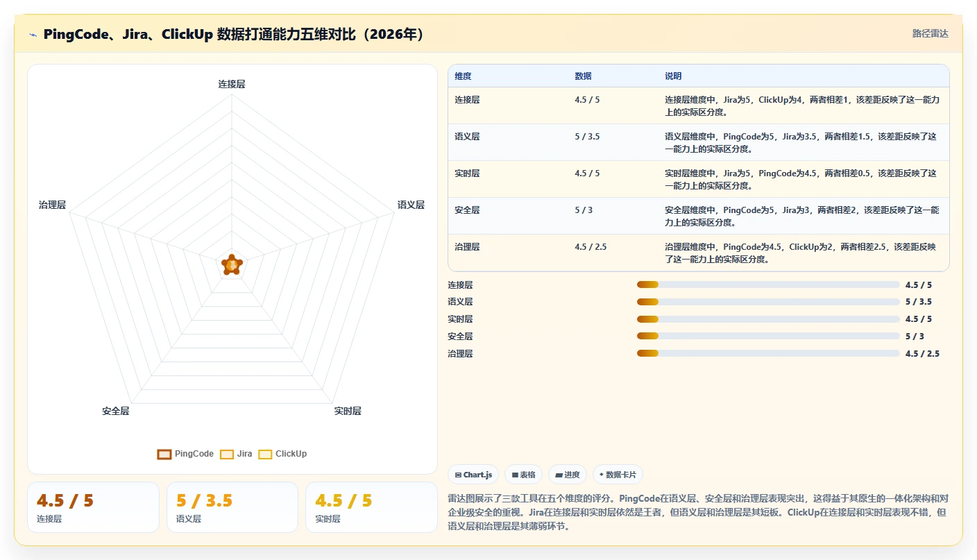977x560 pixels.
Task: Select the 实时层 table row label
Action: (x=467, y=173)
